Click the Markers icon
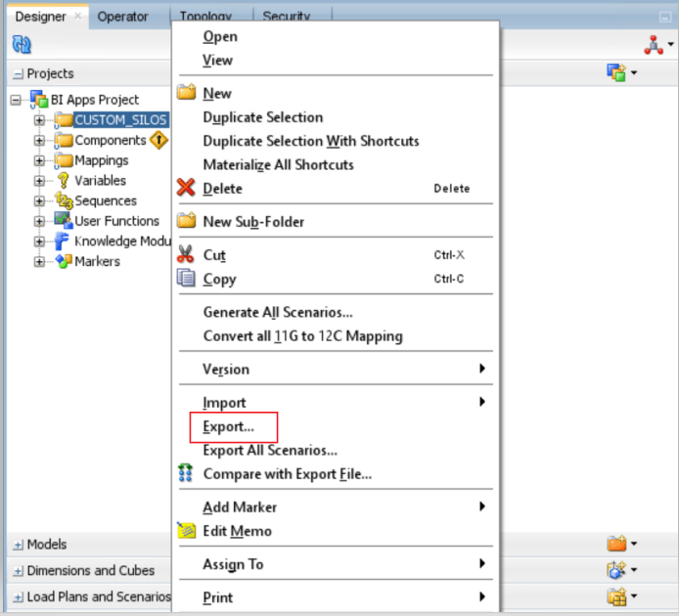Viewport: 679px width, 616px height. point(64,261)
